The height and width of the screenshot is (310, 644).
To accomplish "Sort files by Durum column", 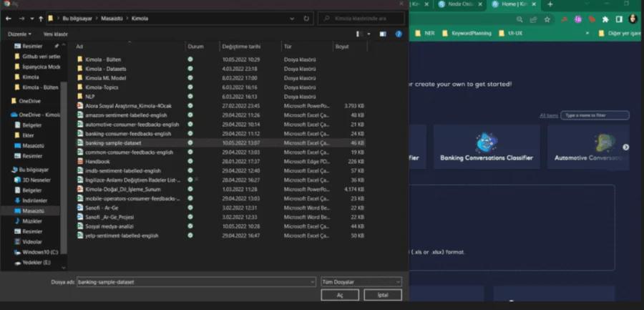I will 195,47.
